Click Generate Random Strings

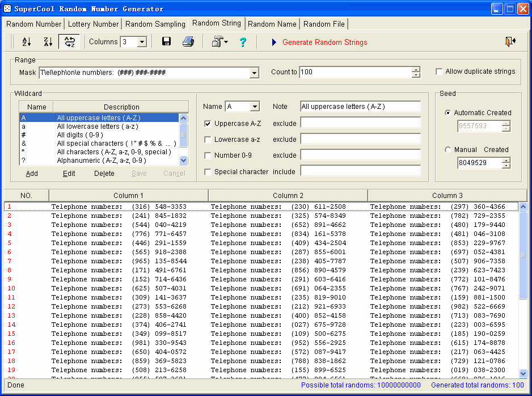coord(324,42)
